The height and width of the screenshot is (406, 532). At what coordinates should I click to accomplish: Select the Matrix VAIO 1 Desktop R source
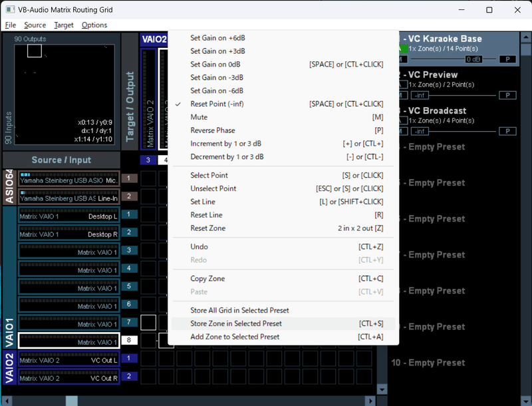coord(69,233)
